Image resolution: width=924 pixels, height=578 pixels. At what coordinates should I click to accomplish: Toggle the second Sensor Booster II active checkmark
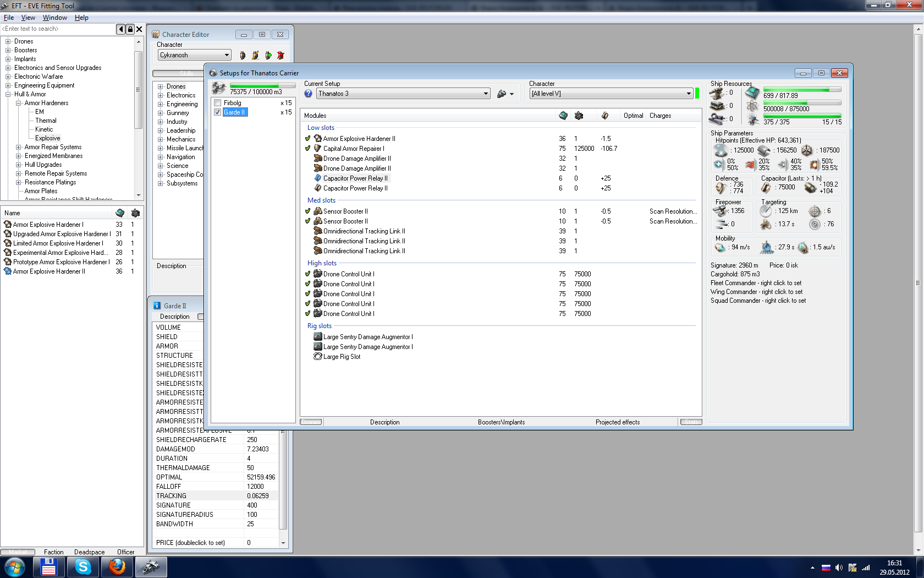pyautogui.click(x=308, y=221)
